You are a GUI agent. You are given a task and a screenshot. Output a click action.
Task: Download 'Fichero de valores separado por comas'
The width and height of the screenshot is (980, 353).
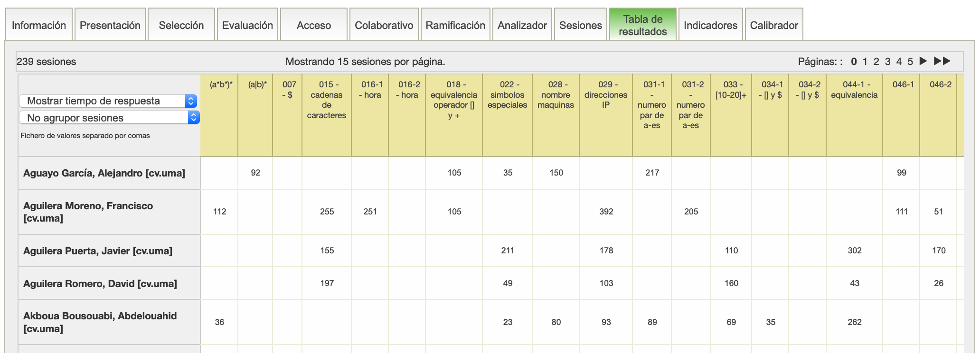click(85, 136)
